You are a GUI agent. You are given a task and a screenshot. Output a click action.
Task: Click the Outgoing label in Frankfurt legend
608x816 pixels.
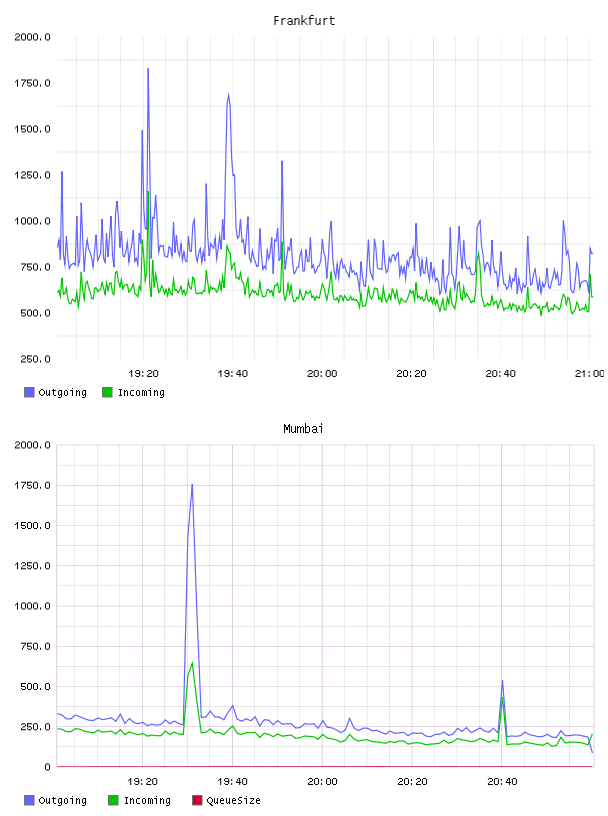[62, 393]
